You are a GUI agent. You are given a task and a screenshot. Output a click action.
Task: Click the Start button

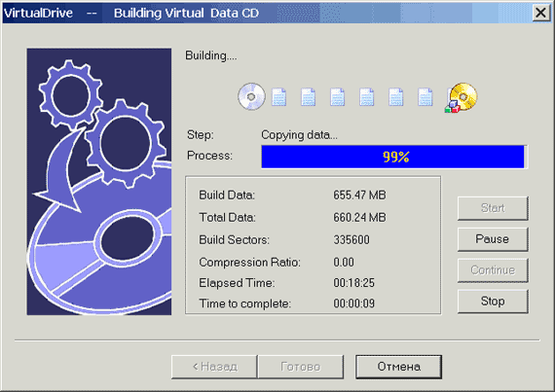point(493,208)
